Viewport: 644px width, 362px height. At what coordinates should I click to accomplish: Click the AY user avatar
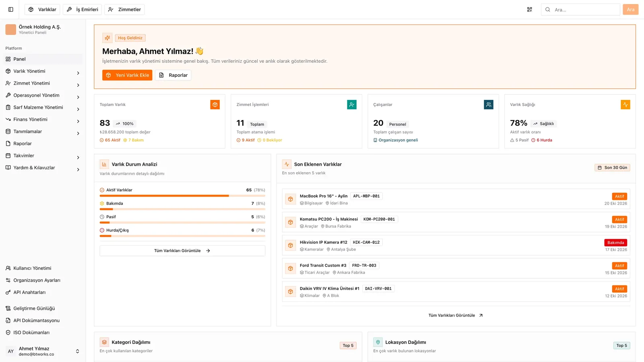click(11, 351)
